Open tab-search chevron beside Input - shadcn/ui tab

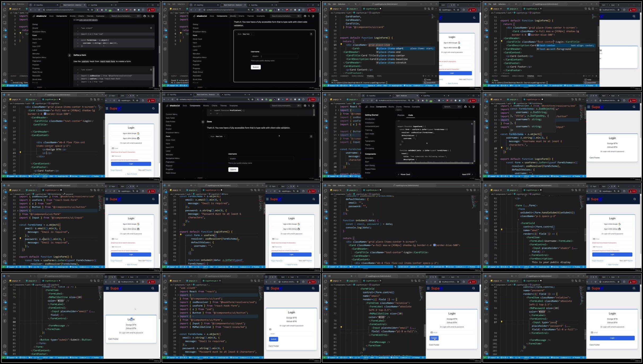coord(363,95)
